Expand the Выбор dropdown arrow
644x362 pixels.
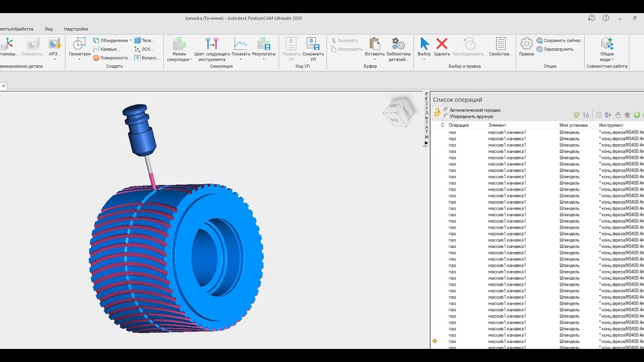tap(425, 59)
